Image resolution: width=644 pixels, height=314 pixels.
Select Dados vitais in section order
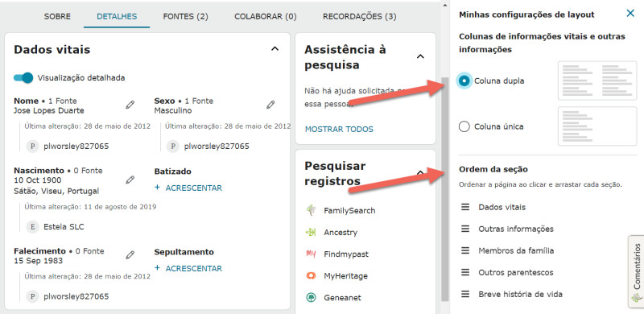click(502, 207)
